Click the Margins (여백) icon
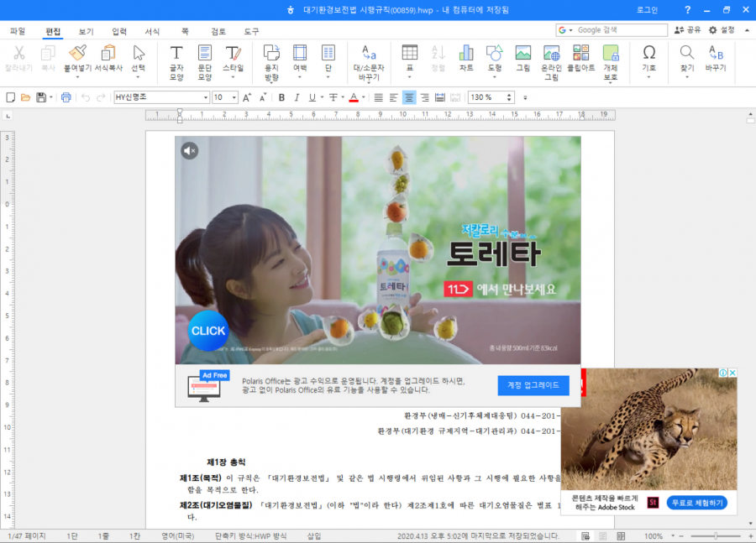Viewport: 756px width, 543px height. pyautogui.click(x=300, y=53)
